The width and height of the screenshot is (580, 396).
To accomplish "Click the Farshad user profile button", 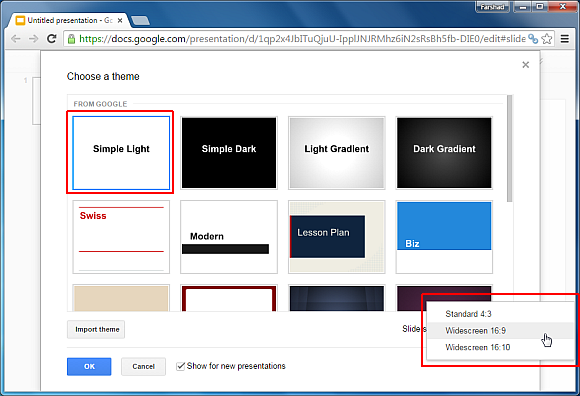I will [x=492, y=7].
